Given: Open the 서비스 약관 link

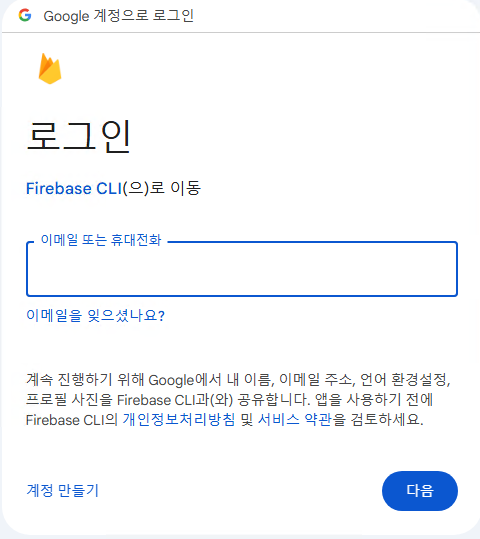Looking at the screenshot, I should tap(295, 419).
